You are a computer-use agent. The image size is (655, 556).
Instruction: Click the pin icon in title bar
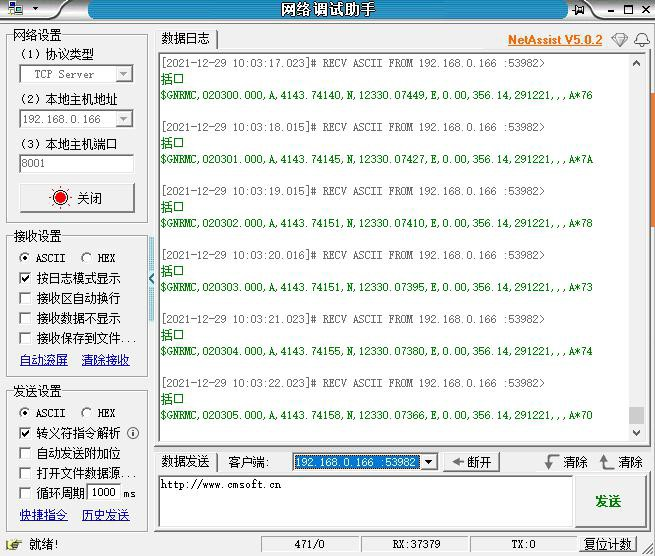[579, 9]
